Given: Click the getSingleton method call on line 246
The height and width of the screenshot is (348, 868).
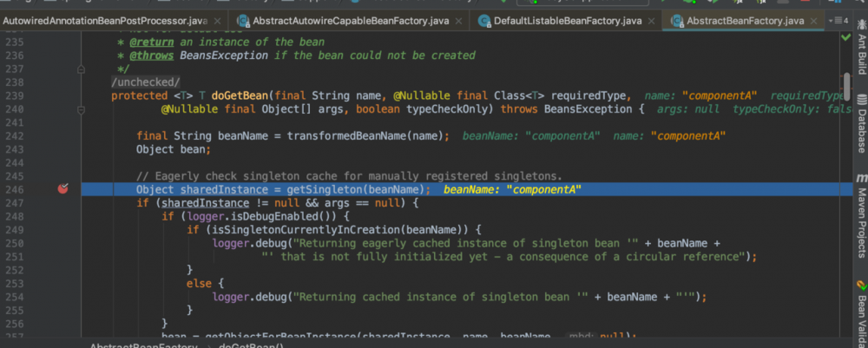Looking at the screenshot, I should (325, 190).
